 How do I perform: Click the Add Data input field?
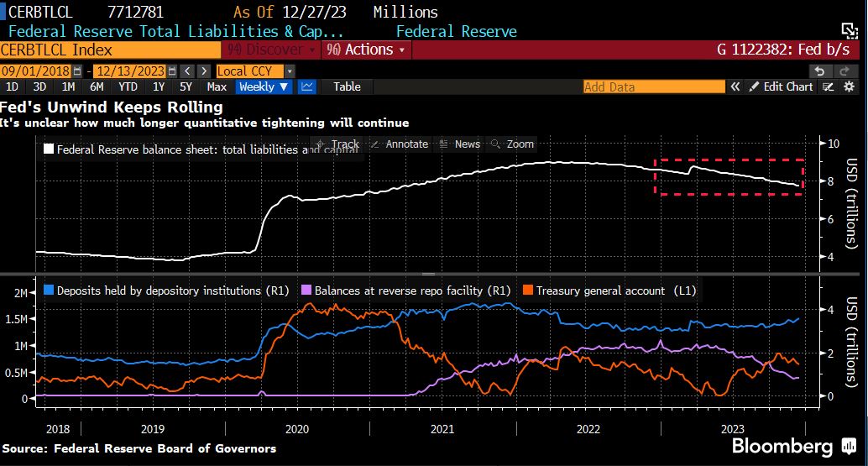tap(653, 86)
